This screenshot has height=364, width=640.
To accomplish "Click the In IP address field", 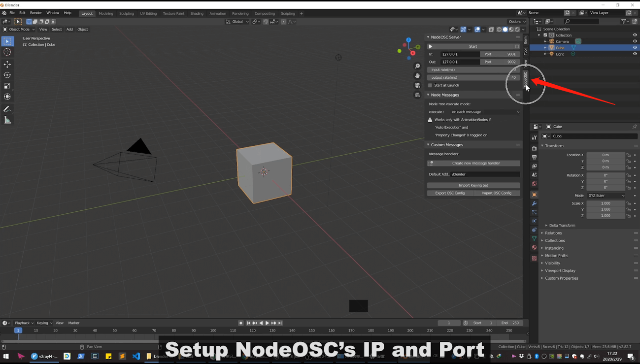I will pos(460,54).
